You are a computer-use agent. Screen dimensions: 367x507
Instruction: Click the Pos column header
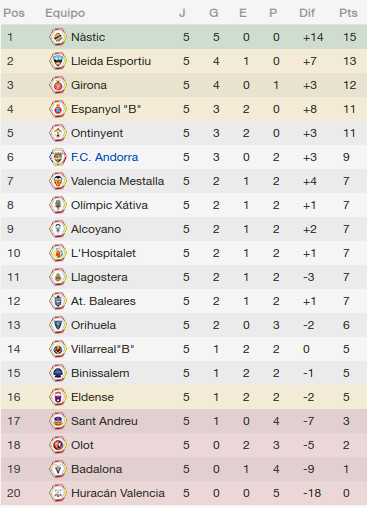(x=14, y=13)
